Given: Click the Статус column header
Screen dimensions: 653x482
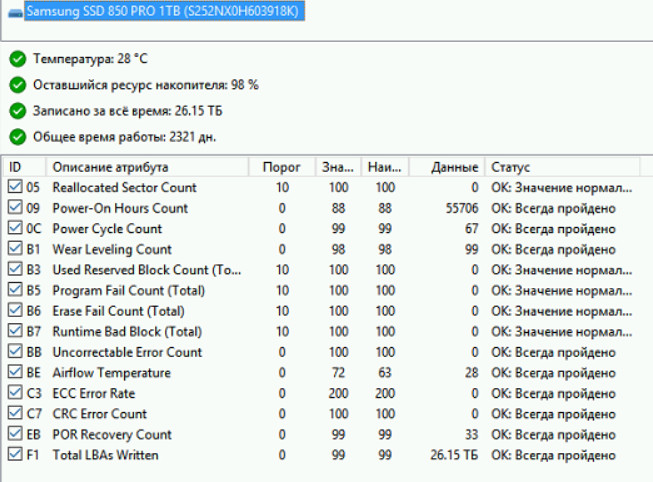Looking at the screenshot, I should (510, 167).
